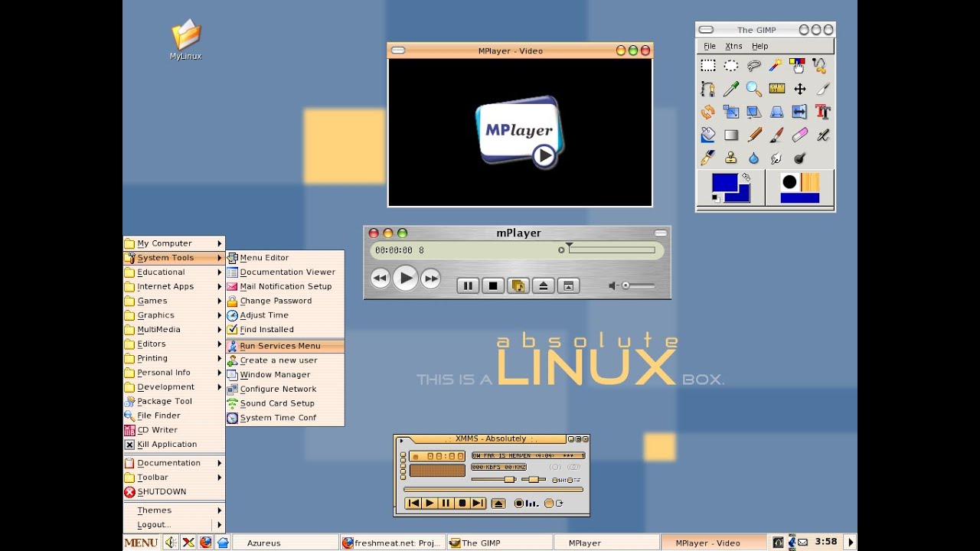Click the mPlayer seek position bar
This screenshot has width=980, height=551.
coord(611,249)
